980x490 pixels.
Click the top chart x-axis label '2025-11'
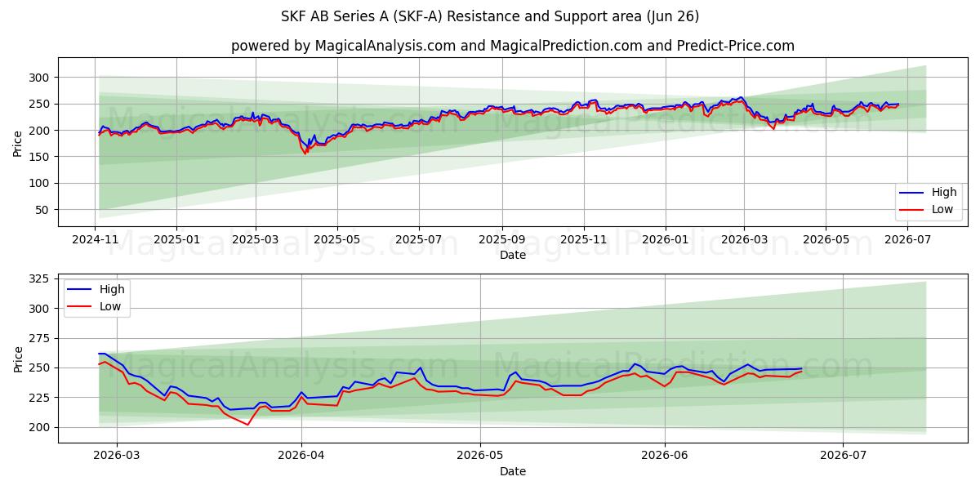coord(584,239)
